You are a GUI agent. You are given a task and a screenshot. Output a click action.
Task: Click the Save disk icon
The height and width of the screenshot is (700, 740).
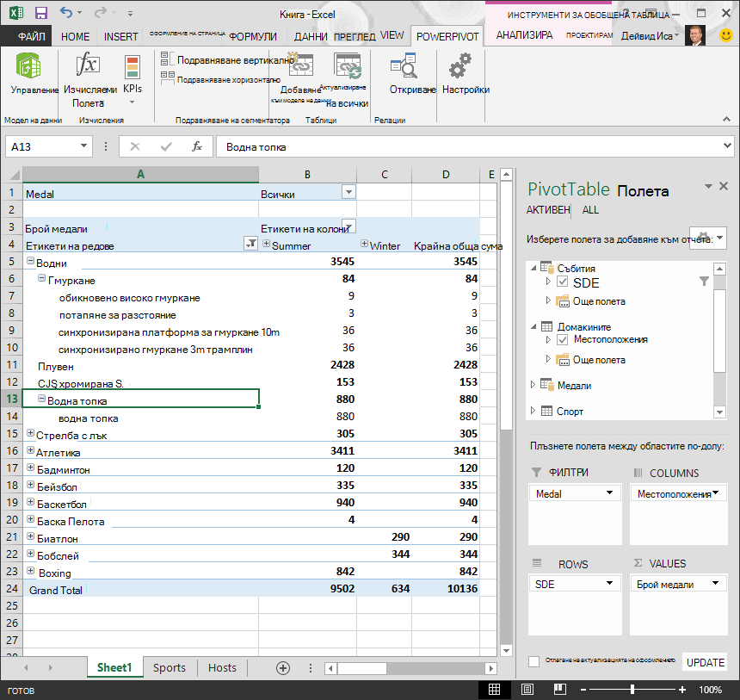click(x=41, y=13)
